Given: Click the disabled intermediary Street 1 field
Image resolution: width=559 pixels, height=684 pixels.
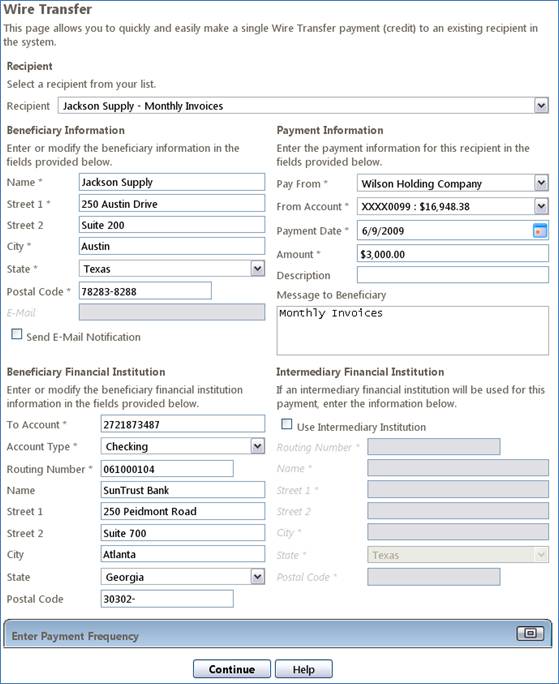Looking at the screenshot, I should click(x=458, y=489).
